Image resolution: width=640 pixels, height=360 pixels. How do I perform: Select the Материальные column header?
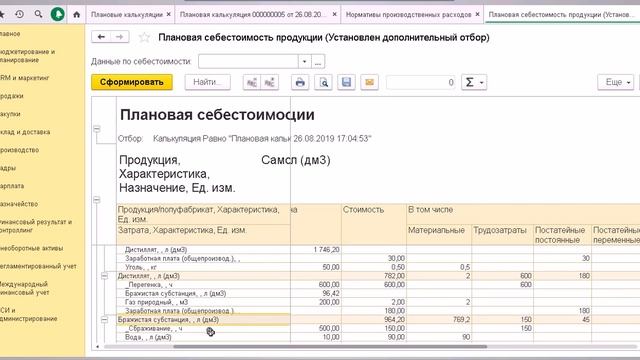click(439, 235)
